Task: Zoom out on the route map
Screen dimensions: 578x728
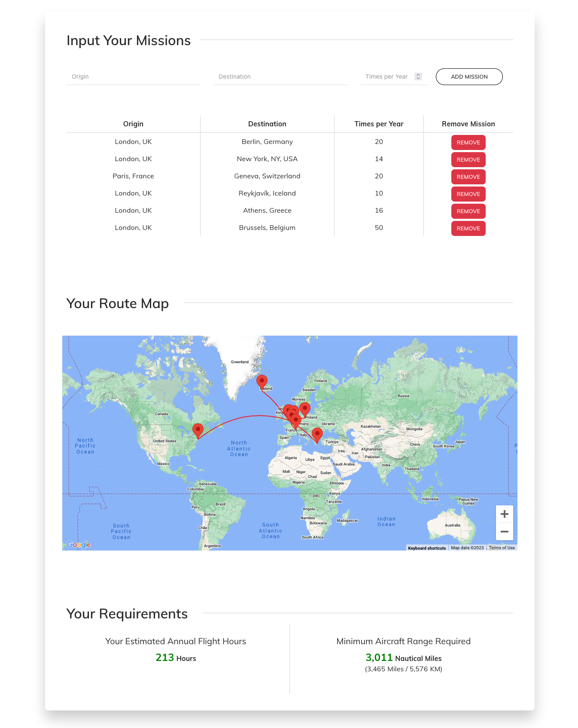Action: pyautogui.click(x=505, y=532)
